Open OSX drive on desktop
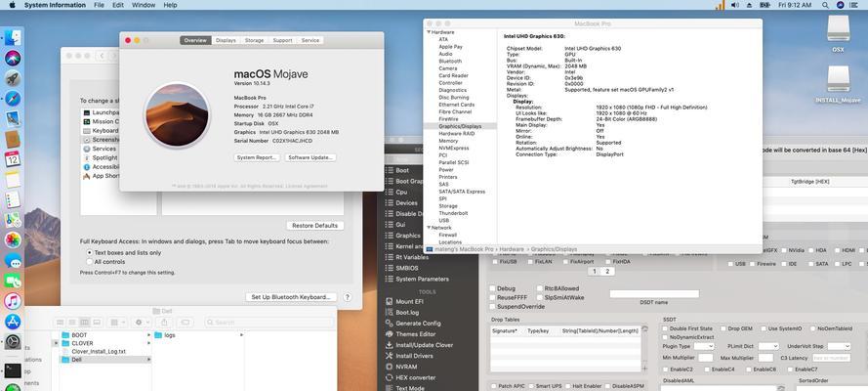Viewport: 868px width, 391px height. pyautogui.click(x=838, y=33)
